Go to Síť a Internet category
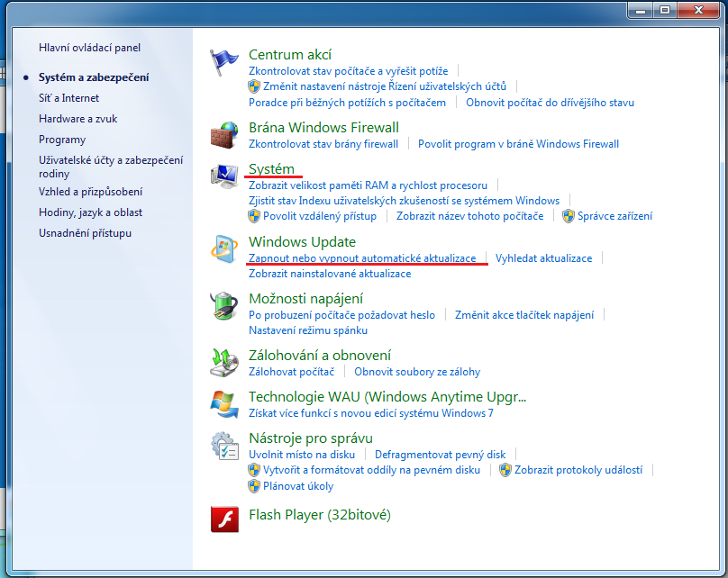728x578 pixels. 68,98
